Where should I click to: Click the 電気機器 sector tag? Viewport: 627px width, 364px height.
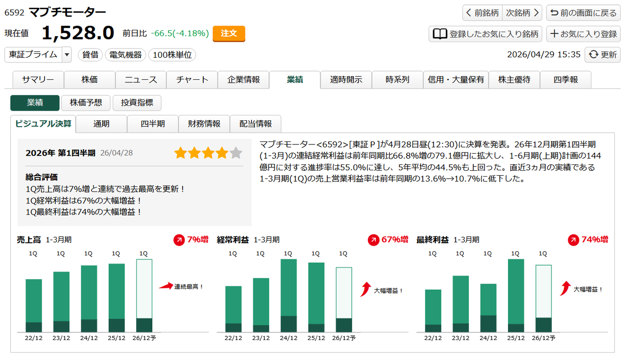(125, 55)
